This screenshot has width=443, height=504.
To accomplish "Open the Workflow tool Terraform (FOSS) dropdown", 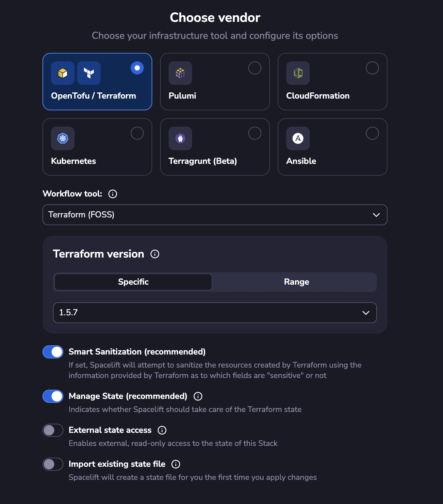I will [x=215, y=215].
